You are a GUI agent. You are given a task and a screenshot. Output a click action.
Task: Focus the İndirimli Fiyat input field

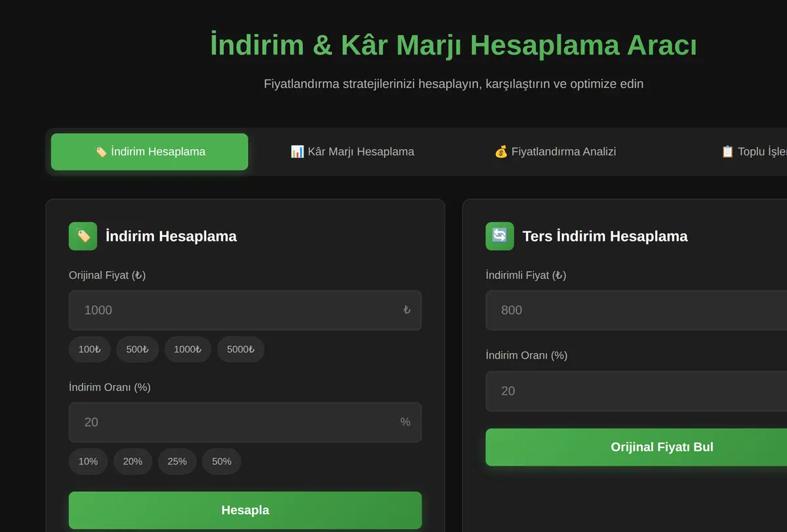(x=636, y=310)
